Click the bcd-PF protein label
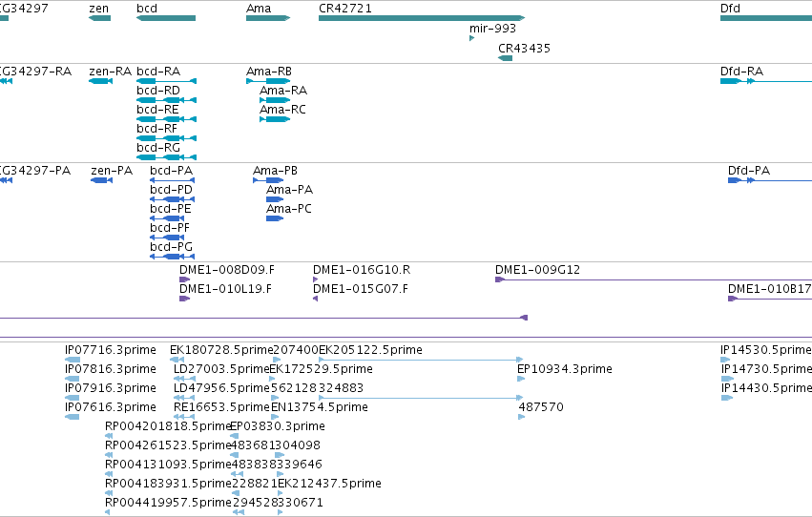The width and height of the screenshot is (812, 517). pyautogui.click(x=170, y=228)
